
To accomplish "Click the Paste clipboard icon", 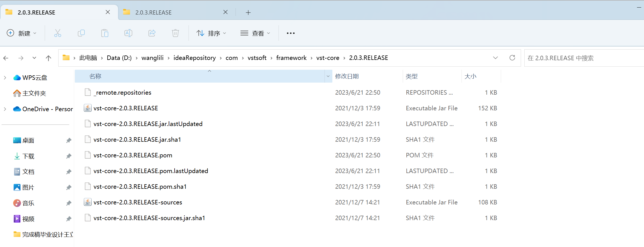I will (x=105, y=33).
